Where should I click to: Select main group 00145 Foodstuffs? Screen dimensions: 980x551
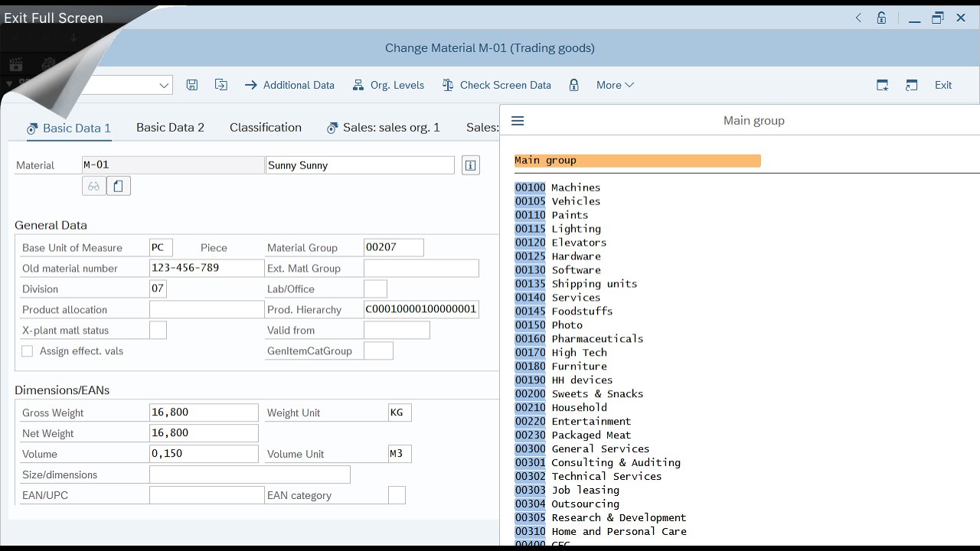pyautogui.click(x=563, y=311)
